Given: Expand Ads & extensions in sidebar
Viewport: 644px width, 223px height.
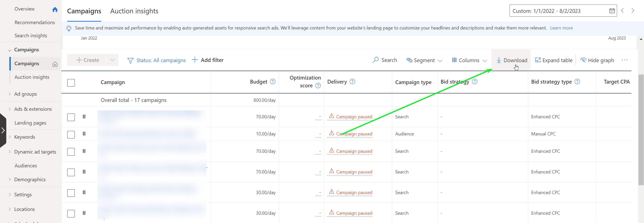Looking at the screenshot, I should 10,109.
